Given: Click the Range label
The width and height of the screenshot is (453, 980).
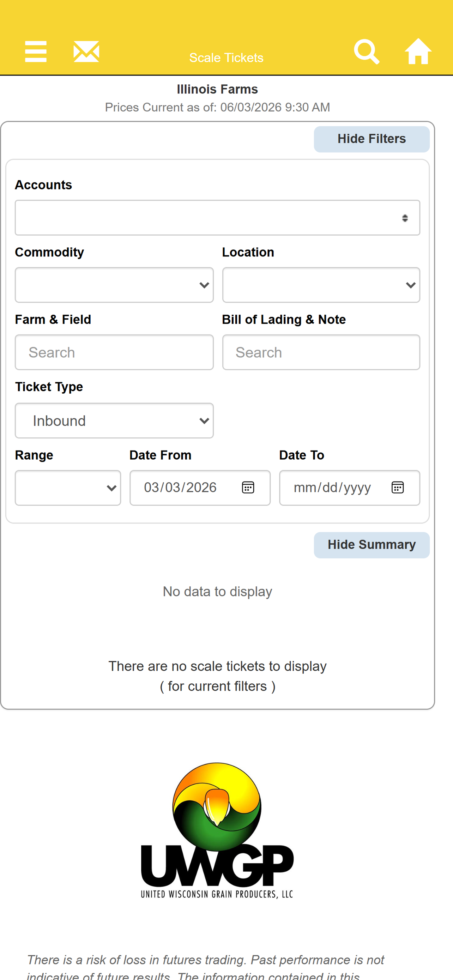Looking at the screenshot, I should tap(34, 455).
